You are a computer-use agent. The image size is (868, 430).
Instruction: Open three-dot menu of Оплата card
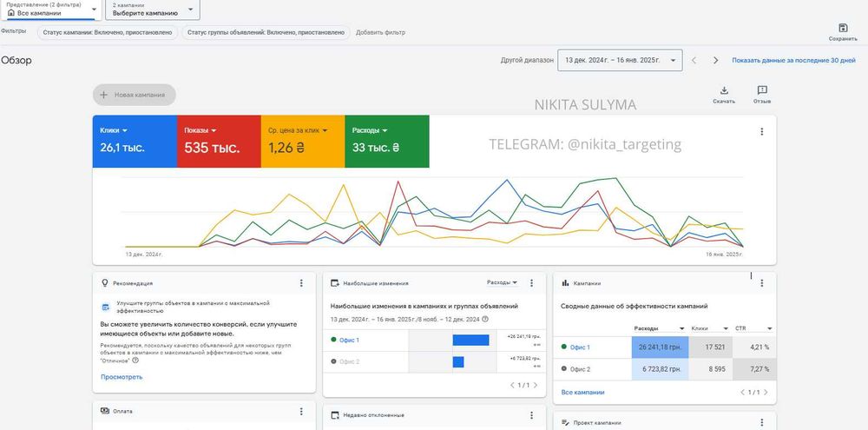click(301, 411)
